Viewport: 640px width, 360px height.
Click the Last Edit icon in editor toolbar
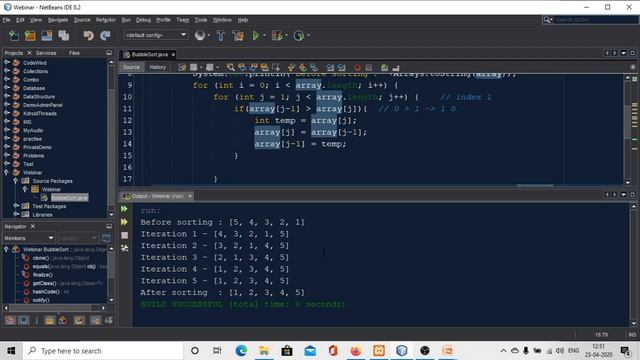tap(182, 67)
